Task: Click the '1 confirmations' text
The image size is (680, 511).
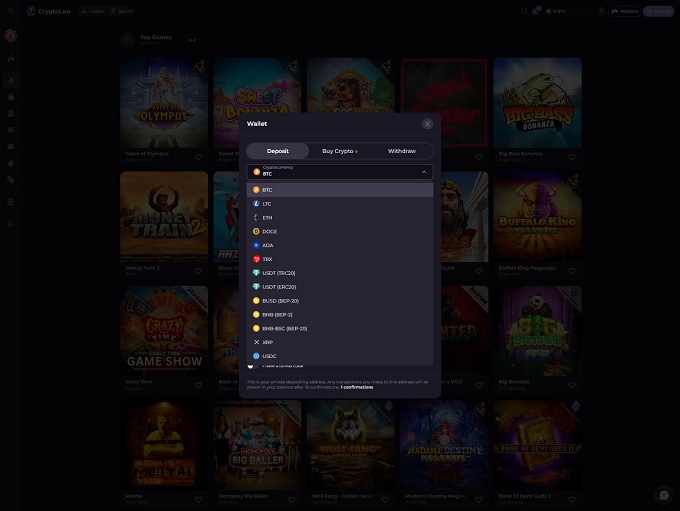Action: 357,387
